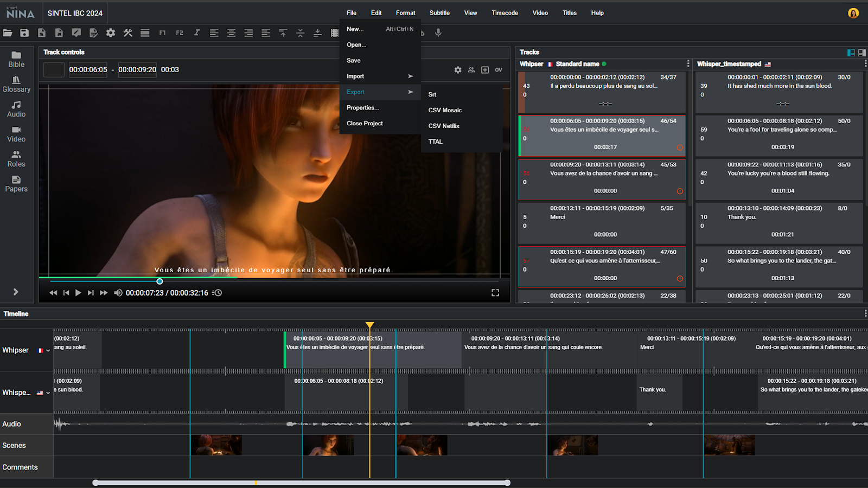Image resolution: width=868 pixels, height=488 pixels.
Task: Open the Glossary sidebar panel
Action: point(16,84)
